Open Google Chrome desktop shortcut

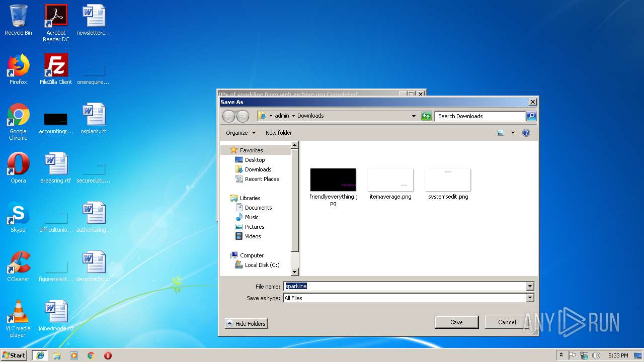18,122
